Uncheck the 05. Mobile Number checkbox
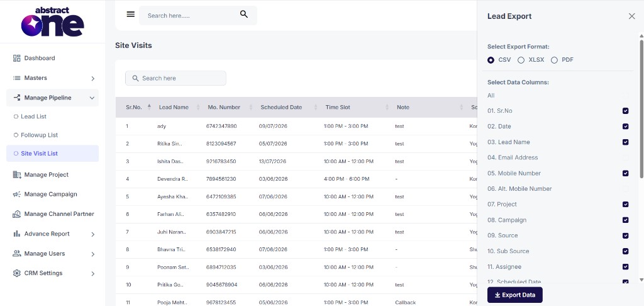This screenshot has width=644, height=306. (626, 173)
